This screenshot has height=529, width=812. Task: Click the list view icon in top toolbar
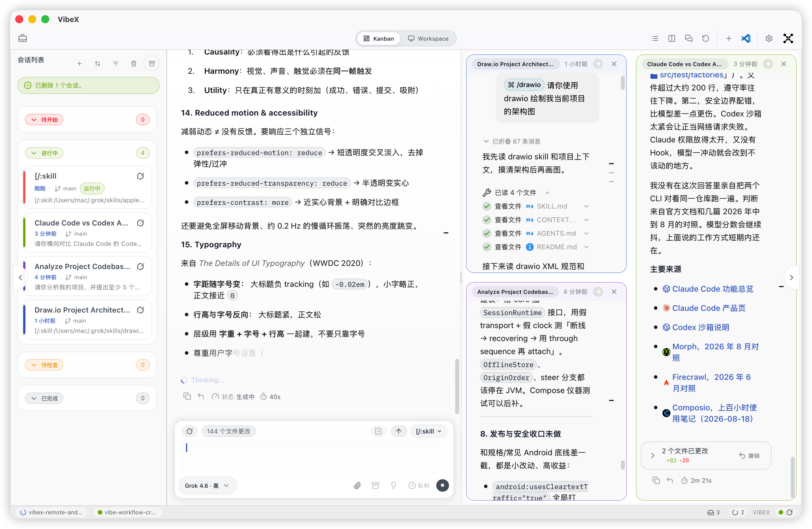(x=654, y=38)
